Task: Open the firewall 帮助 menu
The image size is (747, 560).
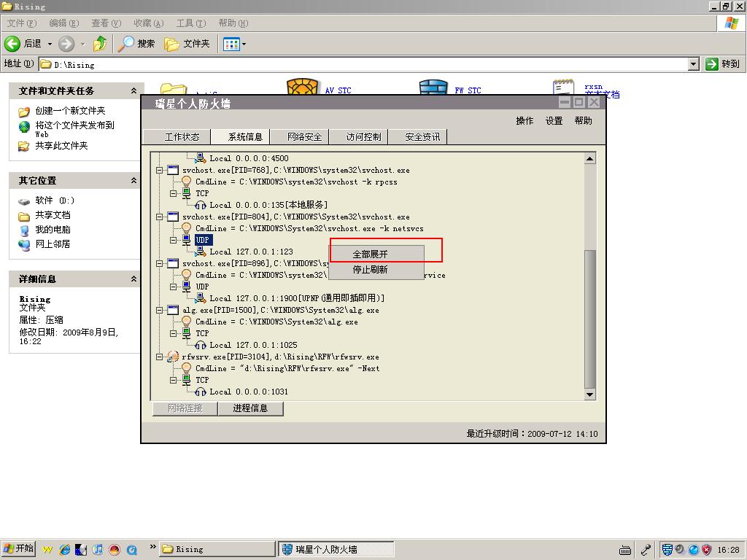Action: [583, 121]
